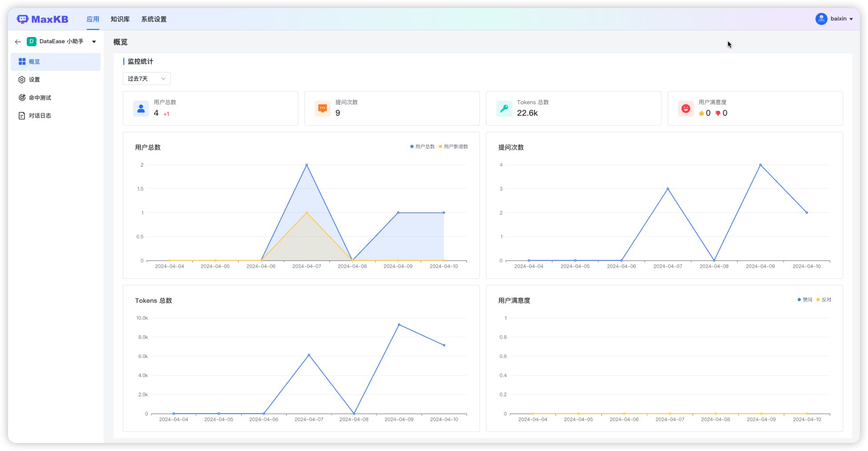Click the 22.6k Tokens value
Screen dimensions: 868x451
[x=527, y=113]
